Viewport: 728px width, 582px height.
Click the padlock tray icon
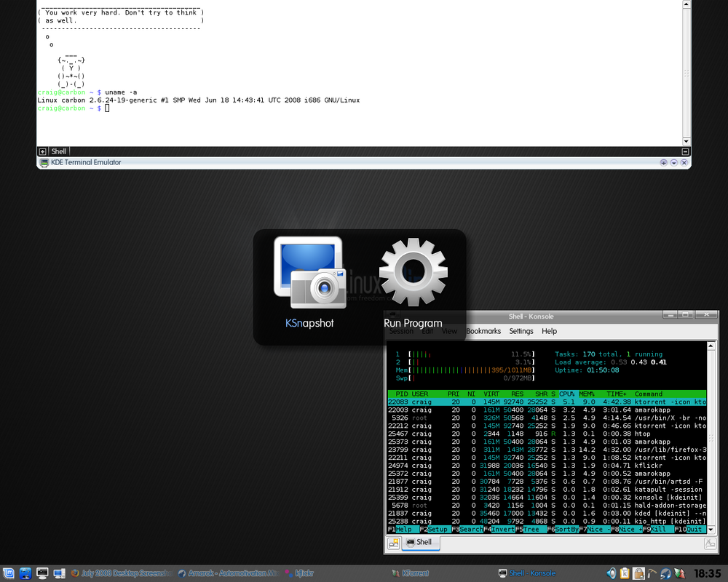coord(639,573)
